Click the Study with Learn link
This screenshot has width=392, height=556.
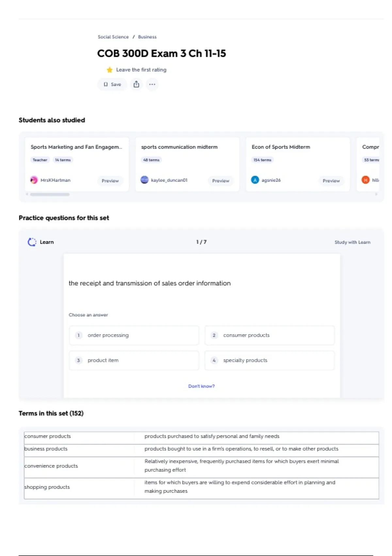click(352, 242)
